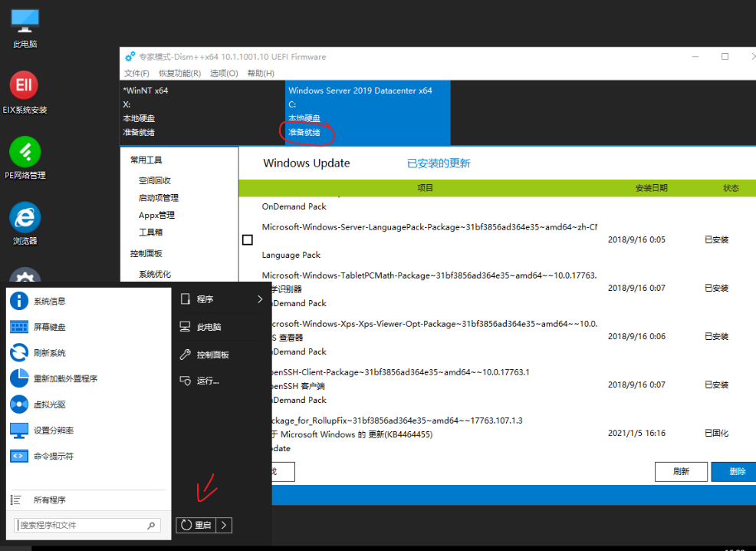The image size is (756, 551).
Task: Click the 安装日期 column header
Action: (652, 188)
